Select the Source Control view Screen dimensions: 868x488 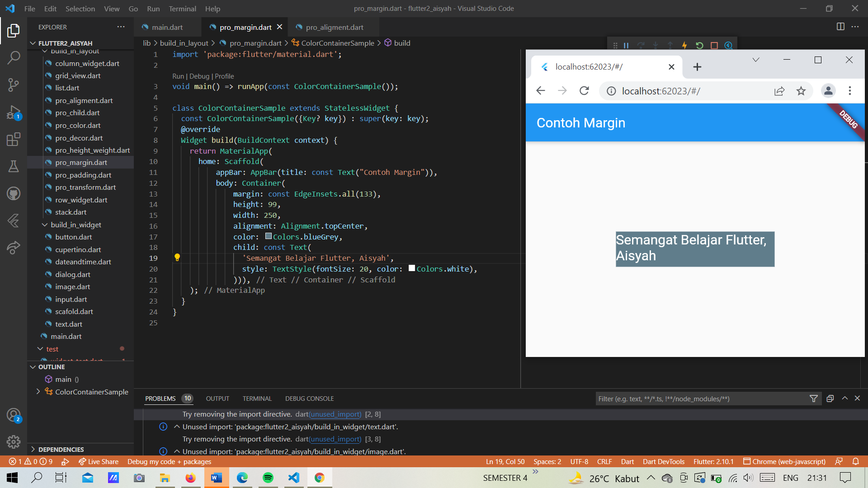click(x=14, y=85)
